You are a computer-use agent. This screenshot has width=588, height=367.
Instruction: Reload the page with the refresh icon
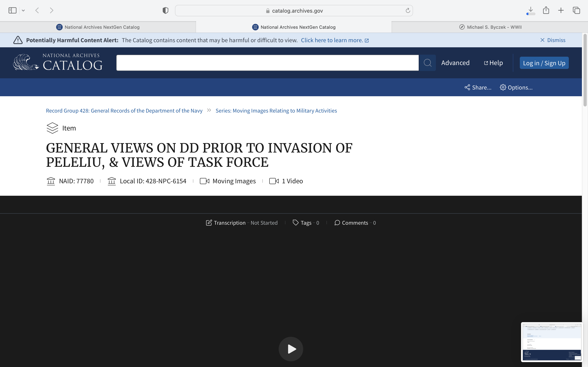click(408, 10)
